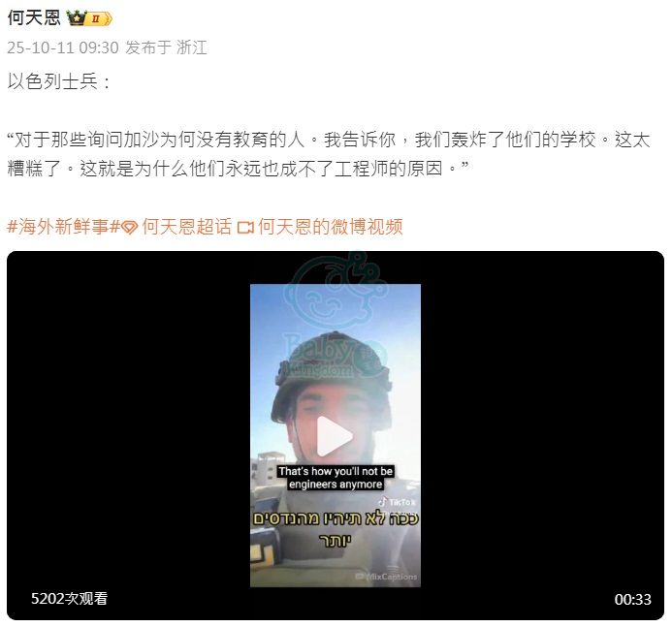Click the yellow level II membership badge
The height and width of the screenshot is (627, 672).
click(x=99, y=18)
